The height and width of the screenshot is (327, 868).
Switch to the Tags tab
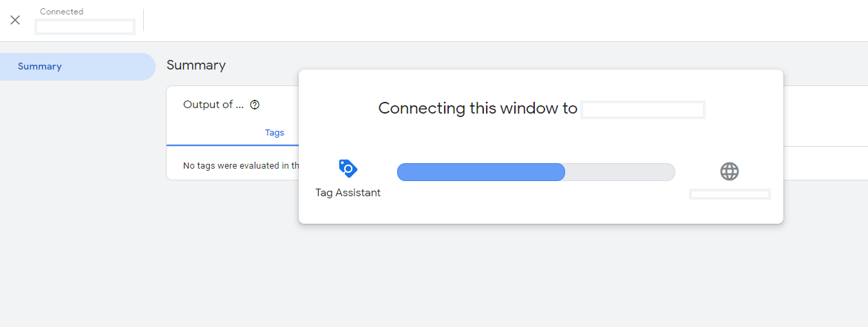(x=274, y=133)
